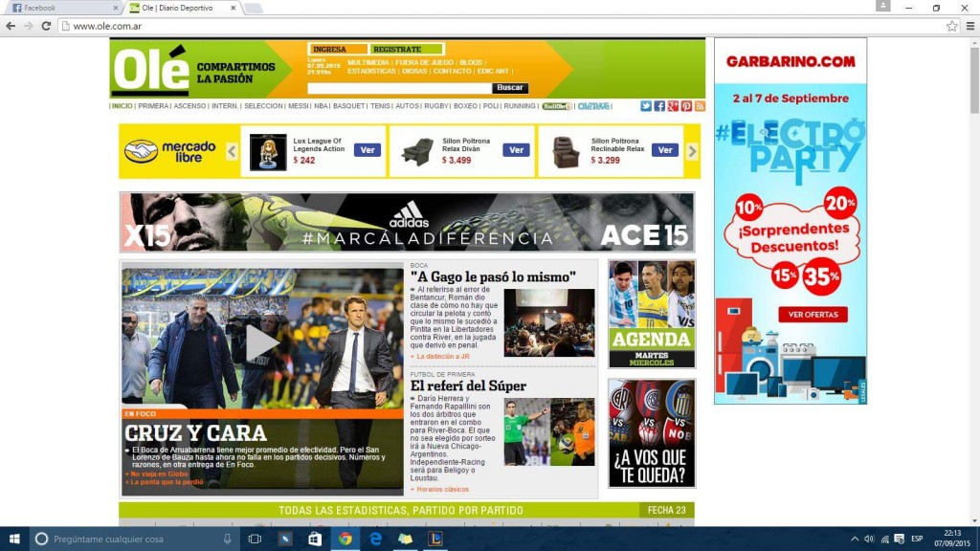Switch to the Facebook tab

pos(62,8)
